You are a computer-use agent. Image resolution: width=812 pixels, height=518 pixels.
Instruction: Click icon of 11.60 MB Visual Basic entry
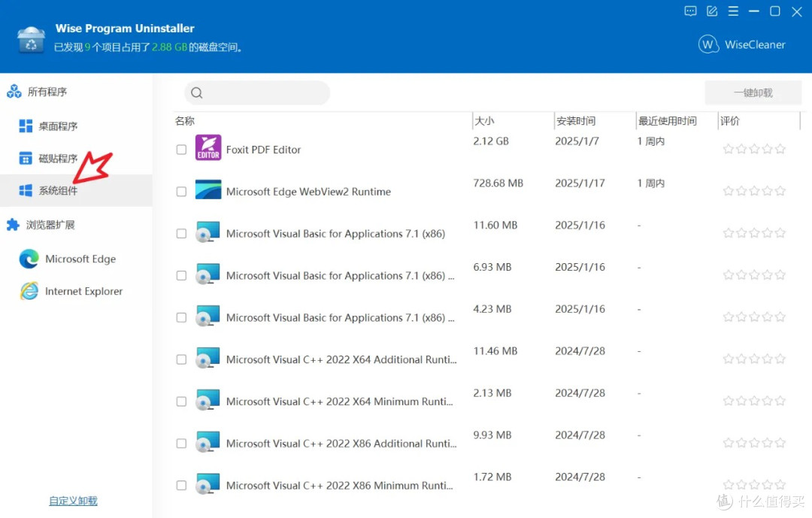208,232
